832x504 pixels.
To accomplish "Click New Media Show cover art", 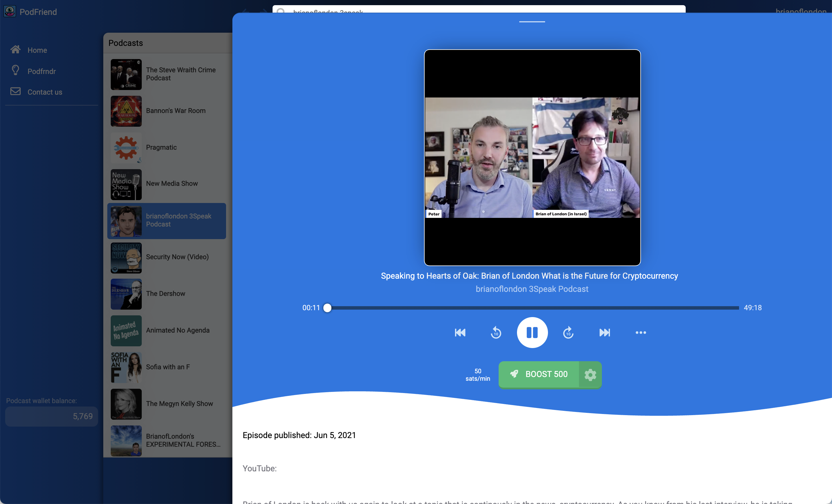I will tap(126, 185).
